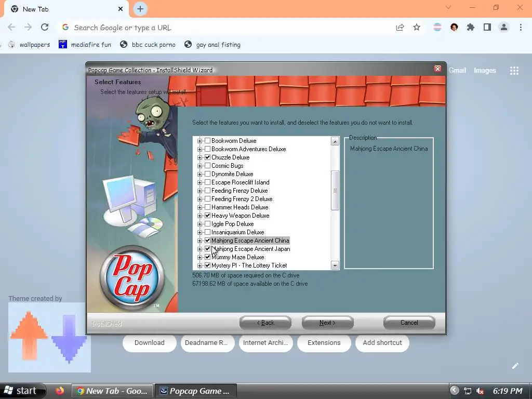Open the Gmail link
The image size is (532, 399).
[457, 70]
